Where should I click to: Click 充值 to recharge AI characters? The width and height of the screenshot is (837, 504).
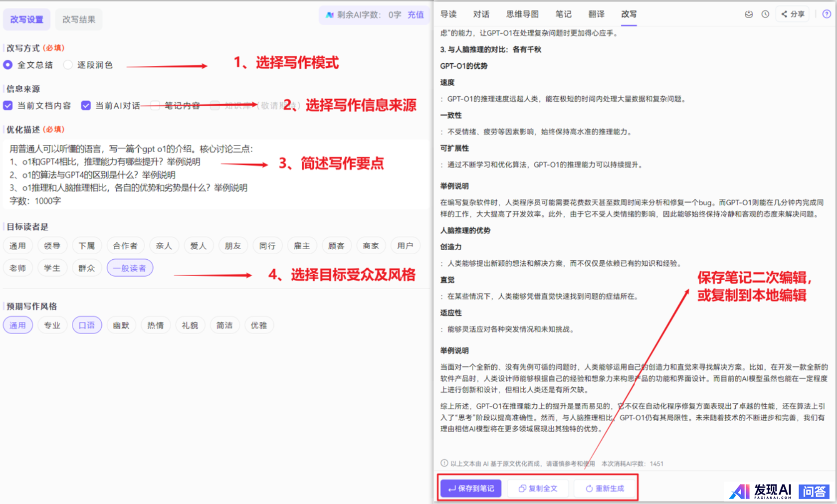[416, 15]
